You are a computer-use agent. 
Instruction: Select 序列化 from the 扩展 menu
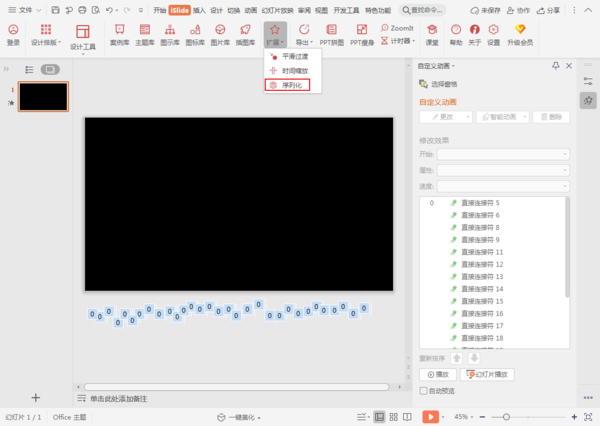(288, 85)
